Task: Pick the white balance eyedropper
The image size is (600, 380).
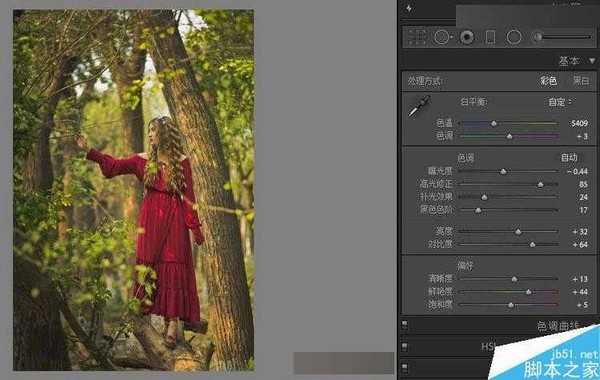Action: pos(419,106)
